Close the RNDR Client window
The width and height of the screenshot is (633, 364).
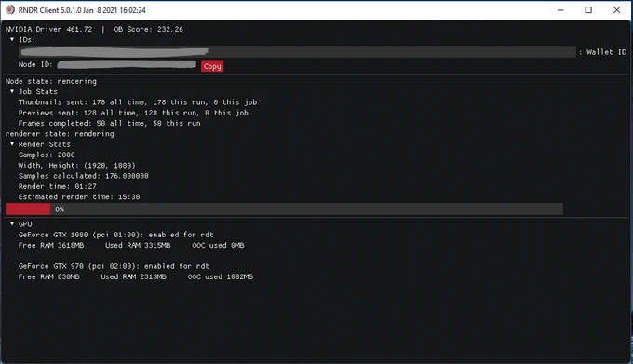pos(617,10)
